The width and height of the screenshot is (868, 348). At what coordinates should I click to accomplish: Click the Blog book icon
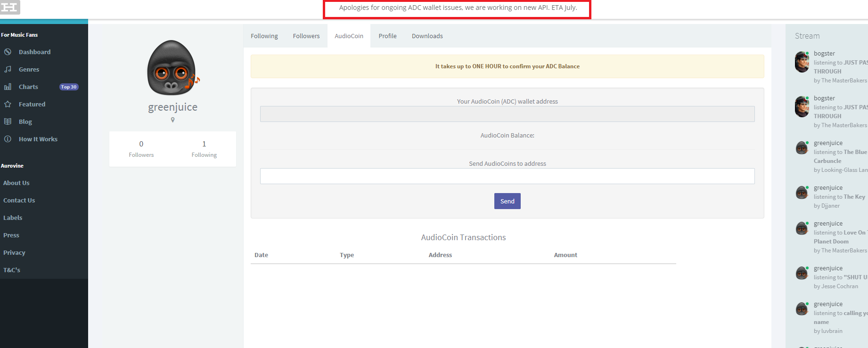coord(8,121)
